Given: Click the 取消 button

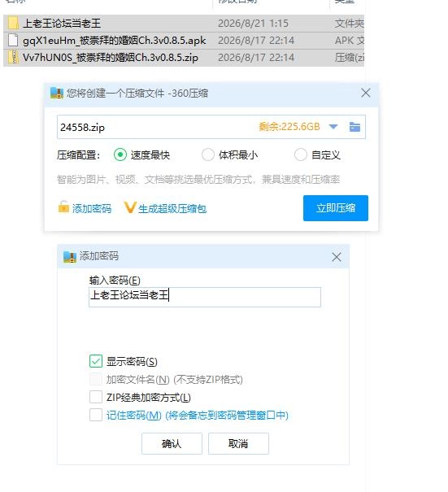Looking at the screenshot, I should (238, 443).
